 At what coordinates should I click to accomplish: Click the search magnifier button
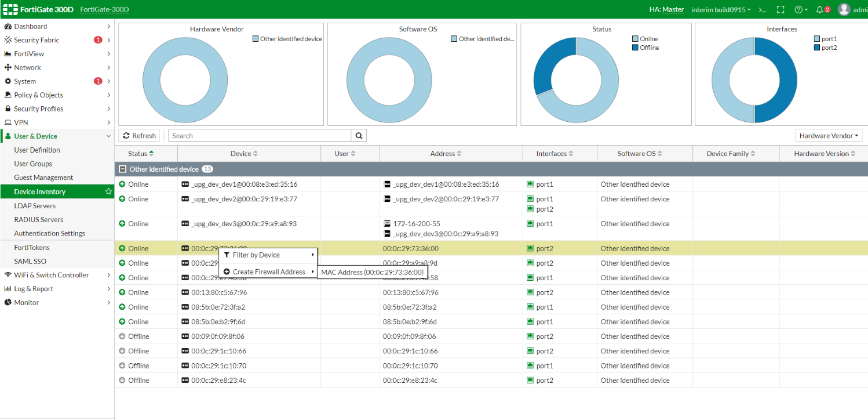pos(359,136)
